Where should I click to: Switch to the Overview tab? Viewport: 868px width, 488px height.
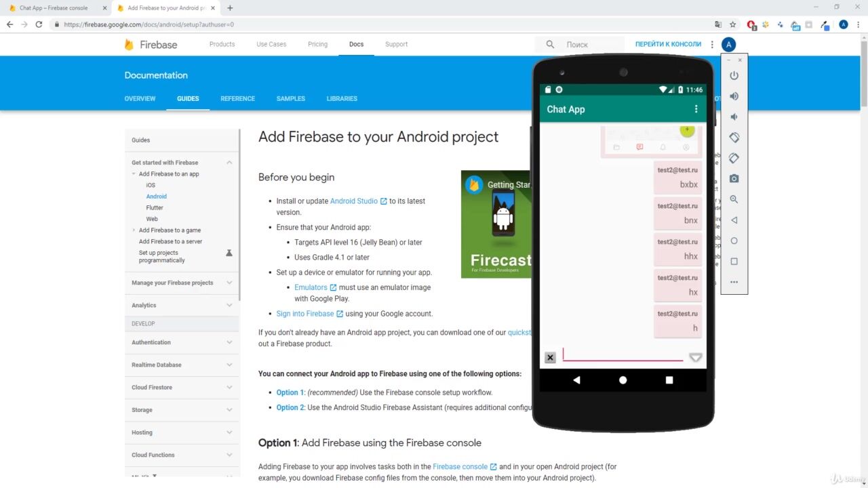click(140, 98)
